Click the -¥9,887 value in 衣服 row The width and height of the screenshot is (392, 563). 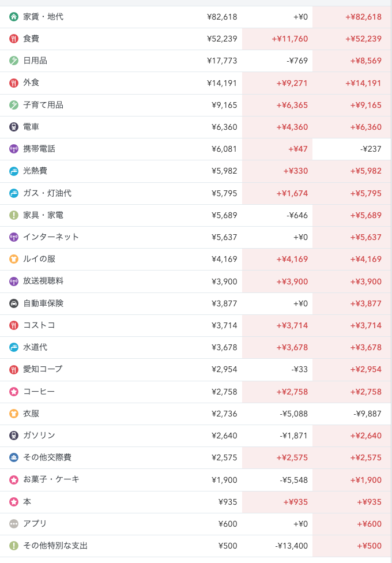367,414
